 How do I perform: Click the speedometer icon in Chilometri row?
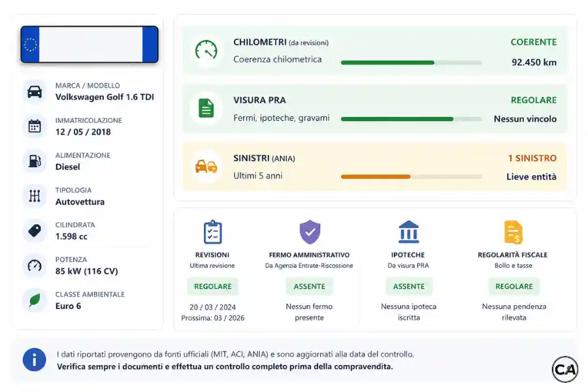pyautogui.click(x=206, y=50)
